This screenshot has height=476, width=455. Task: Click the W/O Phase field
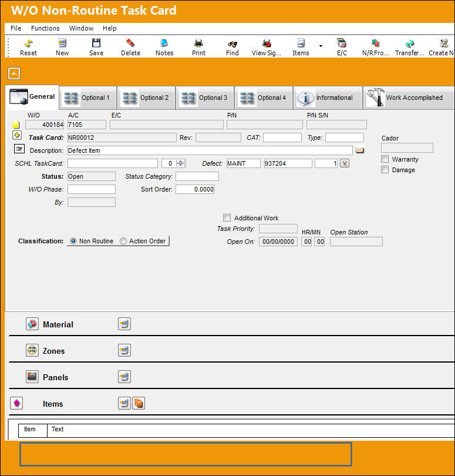92,189
